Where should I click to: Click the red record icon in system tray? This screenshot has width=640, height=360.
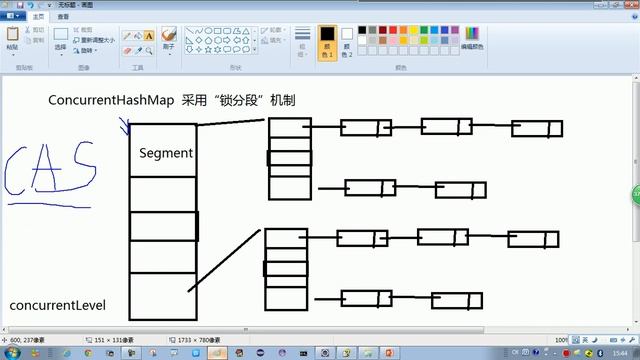tap(566, 353)
